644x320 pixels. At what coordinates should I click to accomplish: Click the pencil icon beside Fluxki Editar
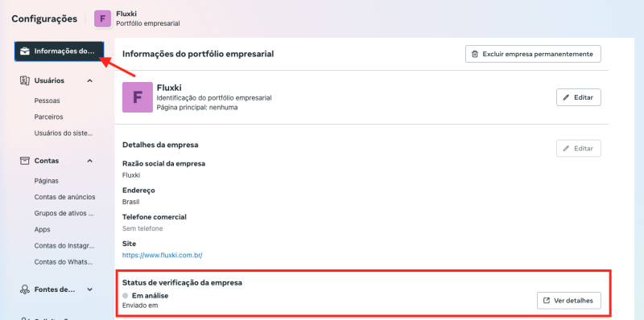point(567,97)
